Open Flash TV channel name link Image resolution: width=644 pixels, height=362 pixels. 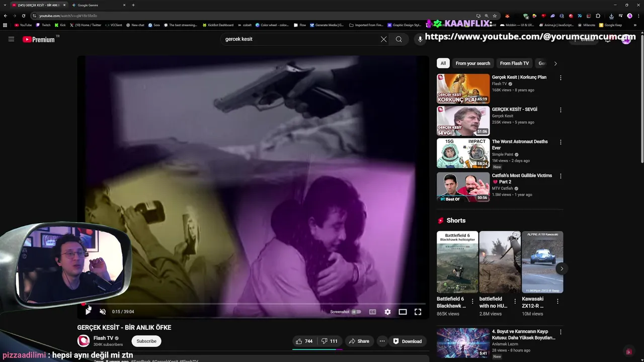click(x=103, y=338)
